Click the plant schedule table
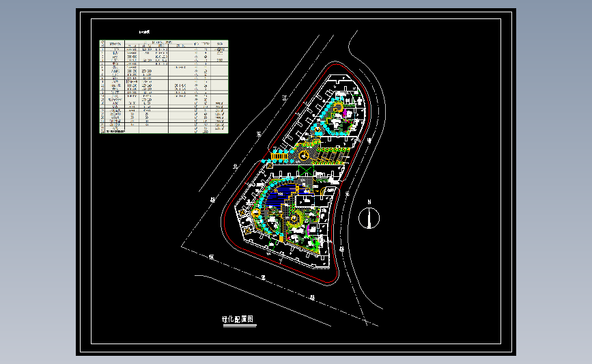Screen dimensions: 592x364 (x=164, y=87)
